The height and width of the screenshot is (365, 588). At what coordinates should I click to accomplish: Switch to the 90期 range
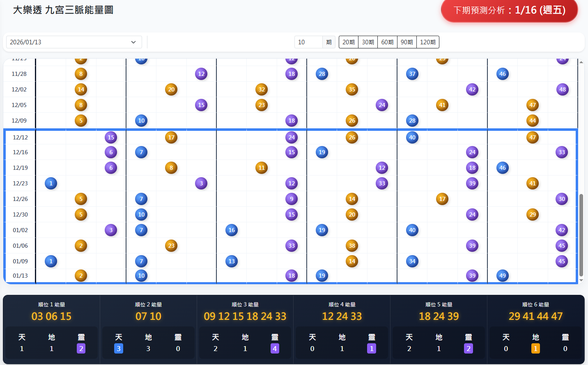pyautogui.click(x=407, y=42)
